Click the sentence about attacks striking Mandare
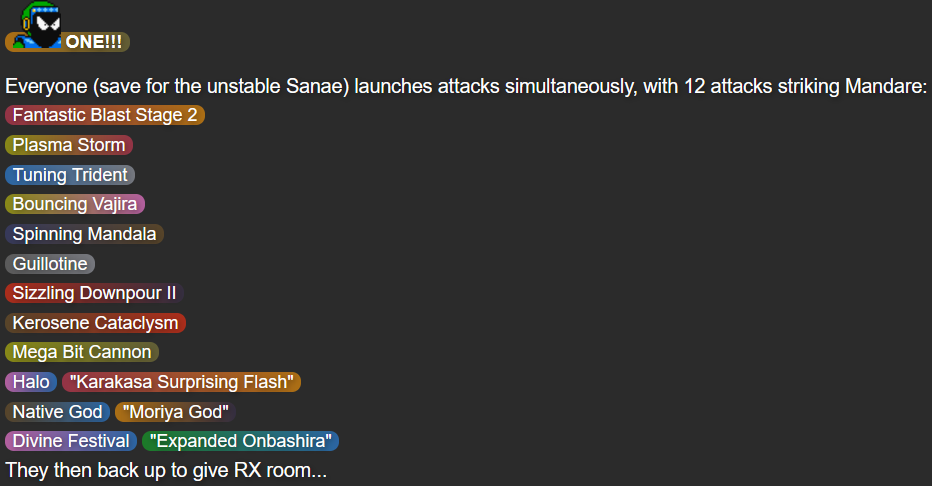 point(466,86)
